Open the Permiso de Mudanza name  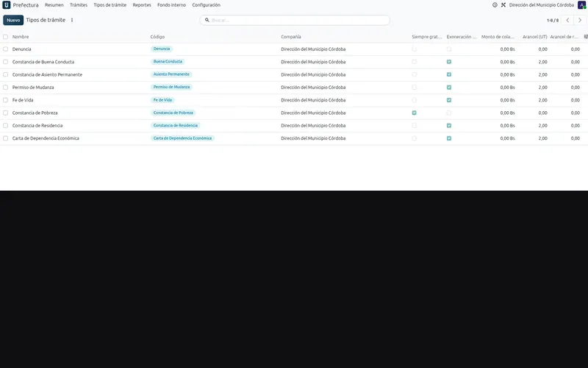click(x=33, y=88)
